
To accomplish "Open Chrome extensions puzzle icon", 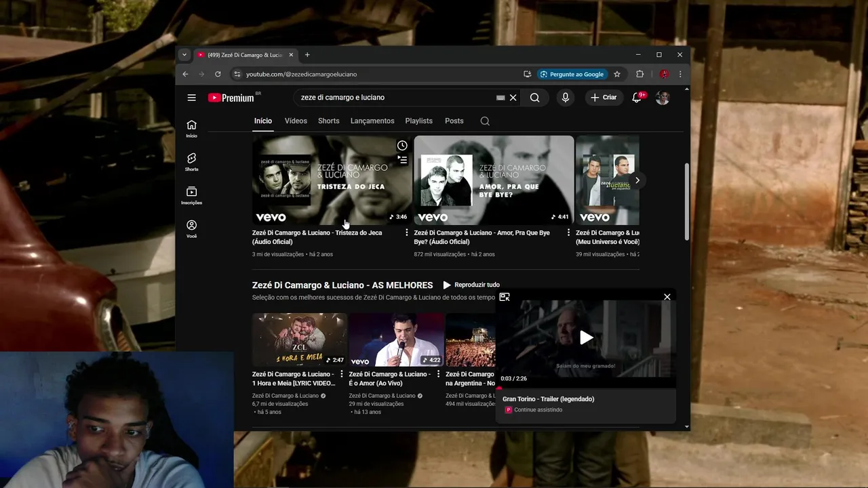I will 639,74.
